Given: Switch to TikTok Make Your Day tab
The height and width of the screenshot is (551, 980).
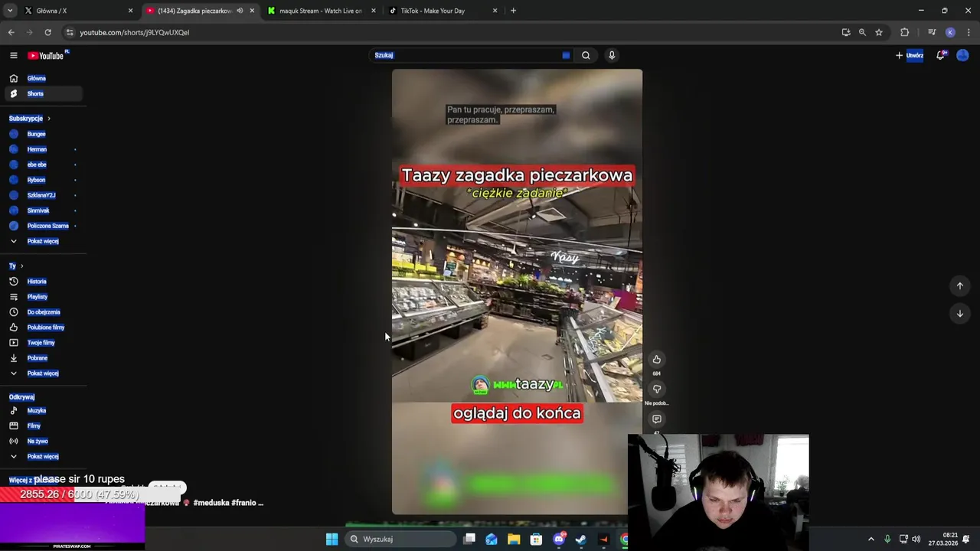Looking at the screenshot, I should point(443,11).
